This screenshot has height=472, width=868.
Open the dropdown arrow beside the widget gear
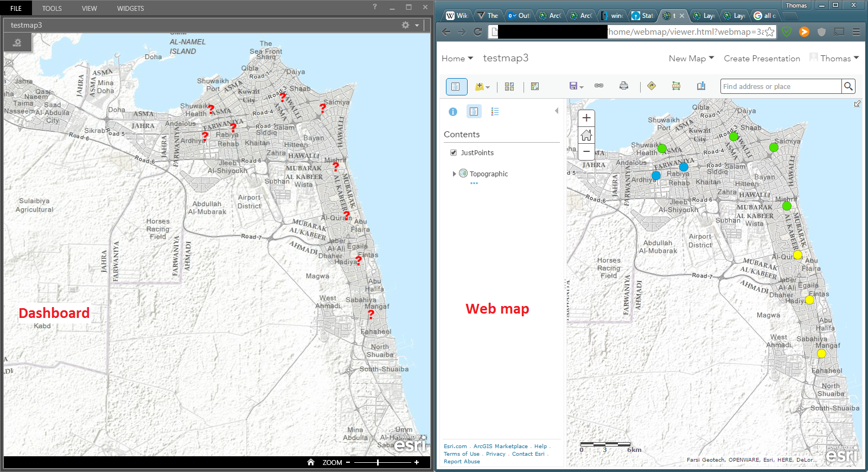(417, 25)
